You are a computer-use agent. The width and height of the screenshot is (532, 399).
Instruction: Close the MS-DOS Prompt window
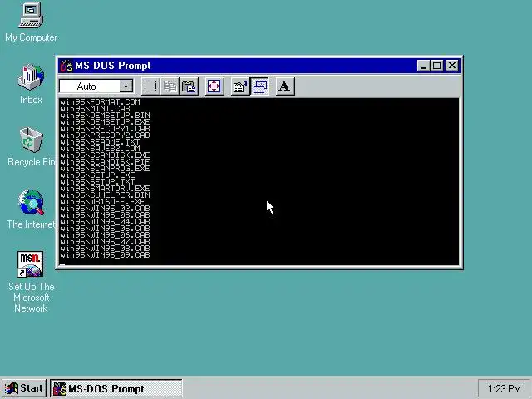(452, 66)
